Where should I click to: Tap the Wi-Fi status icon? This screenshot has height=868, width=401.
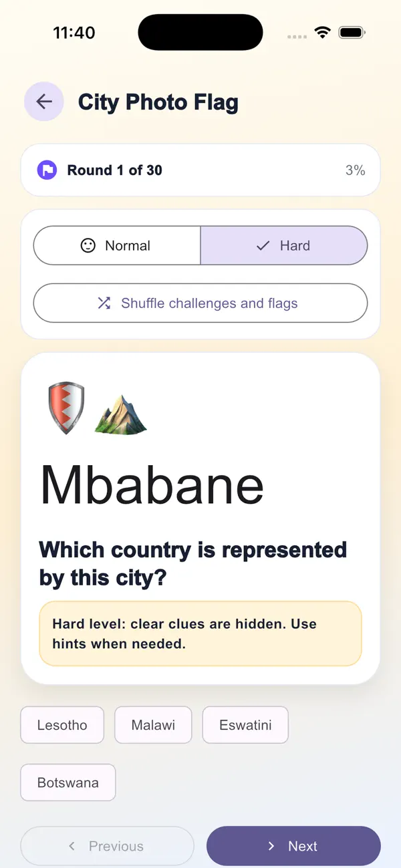click(x=323, y=33)
